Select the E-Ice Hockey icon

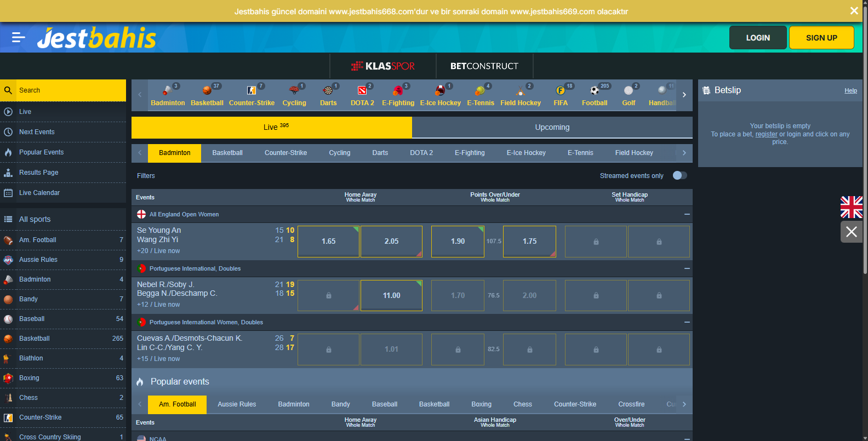click(x=440, y=91)
